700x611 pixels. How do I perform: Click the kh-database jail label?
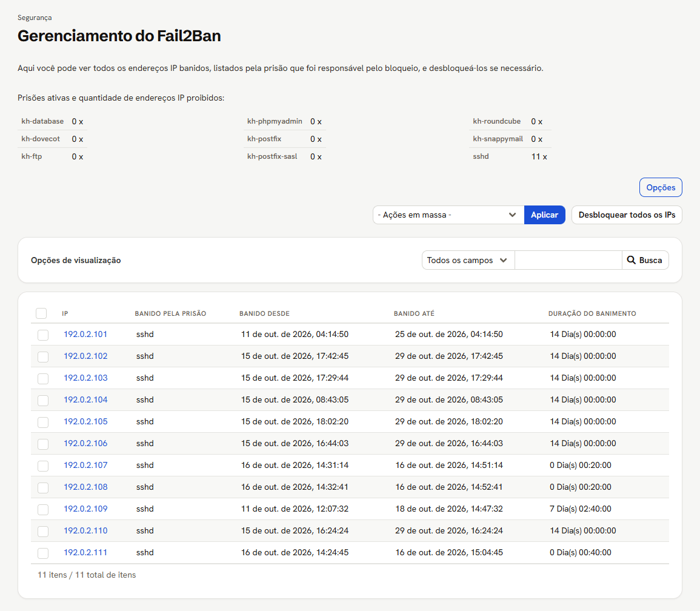coord(42,121)
